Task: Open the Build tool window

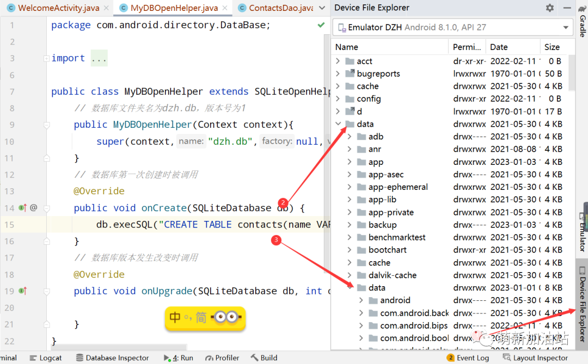Action: 264,358
